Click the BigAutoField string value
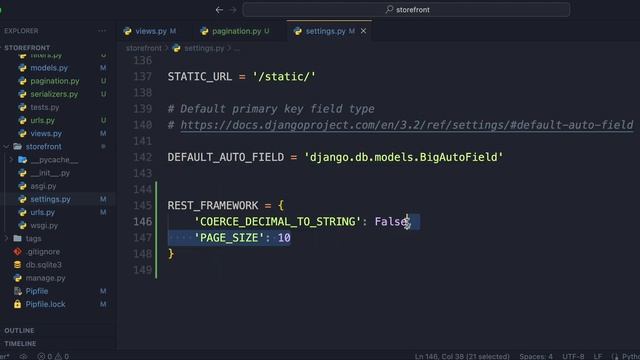Screen dimensions: 640x360 pyautogui.click(x=403, y=158)
